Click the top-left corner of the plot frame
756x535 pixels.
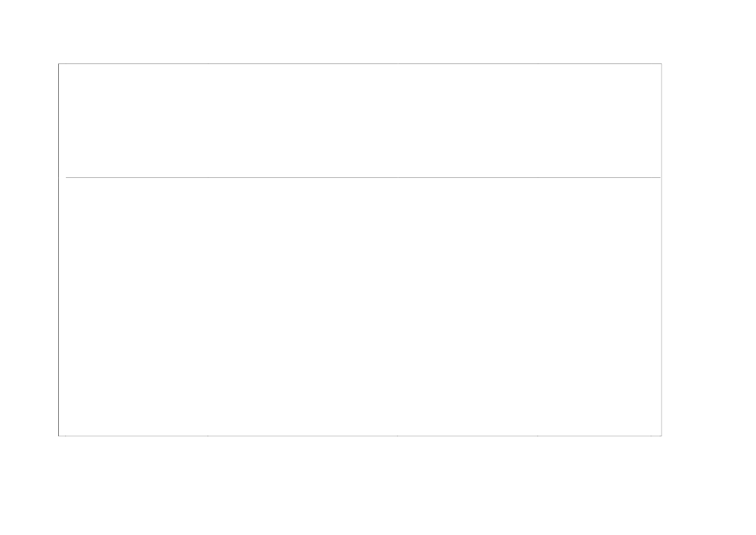[59, 63]
